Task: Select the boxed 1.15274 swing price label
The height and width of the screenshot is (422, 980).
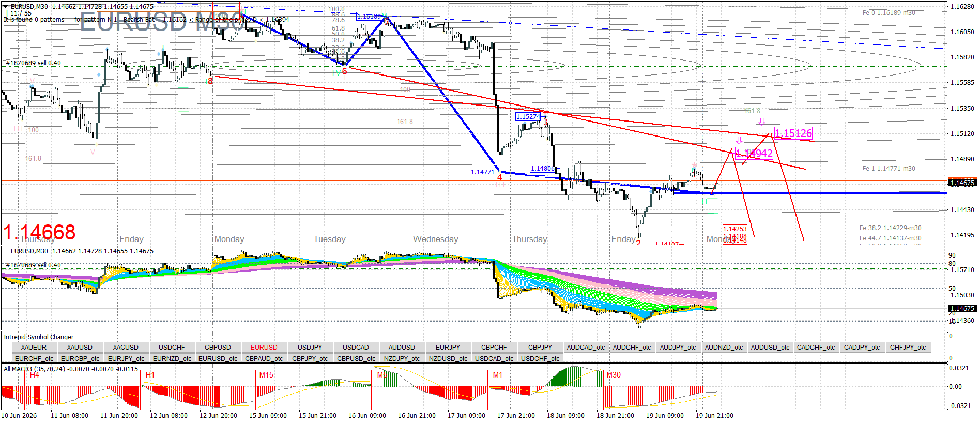Action: (x=528, y=117)
